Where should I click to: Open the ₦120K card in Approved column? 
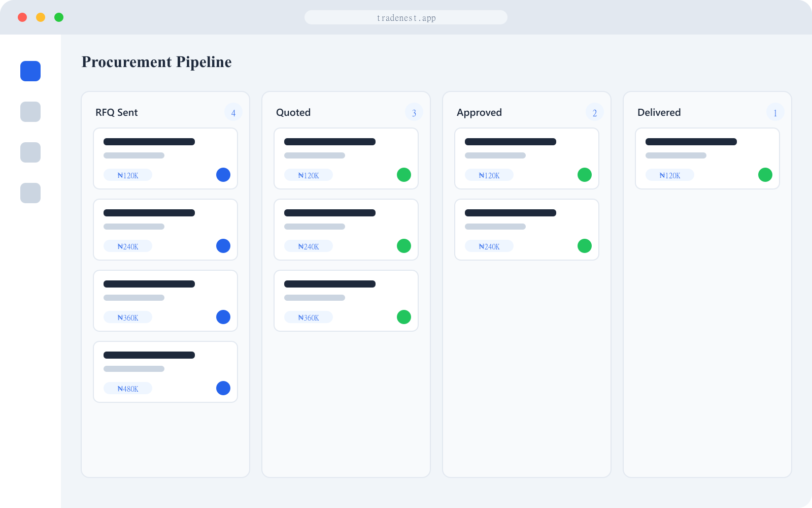[527, 158]
